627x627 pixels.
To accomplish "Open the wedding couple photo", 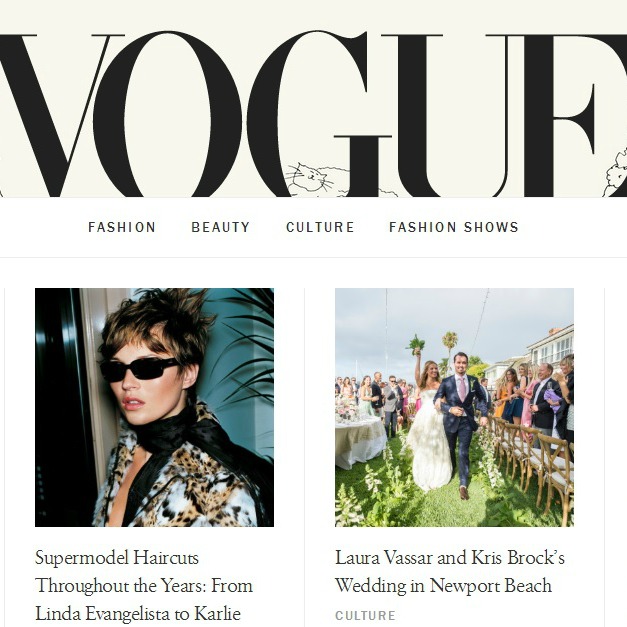I will (x=454, y=407).
